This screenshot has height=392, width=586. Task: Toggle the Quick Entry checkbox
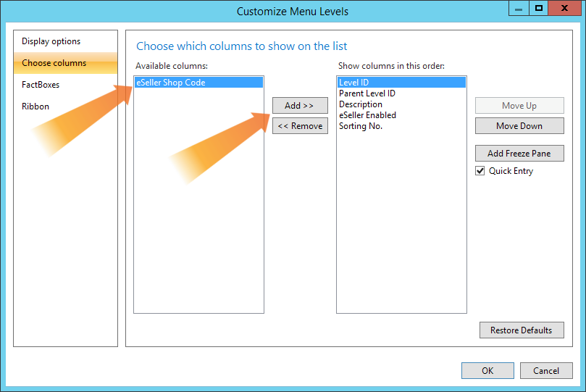(480, 171)
